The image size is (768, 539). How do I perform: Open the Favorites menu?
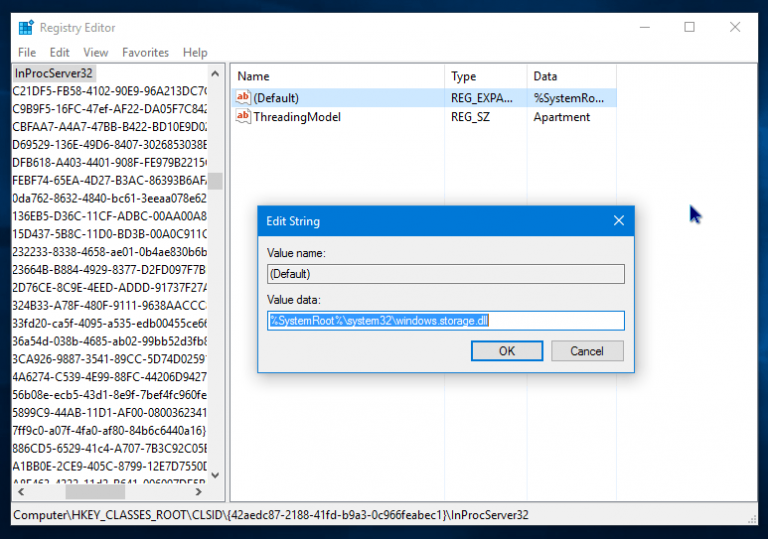(x=146, y=52)
